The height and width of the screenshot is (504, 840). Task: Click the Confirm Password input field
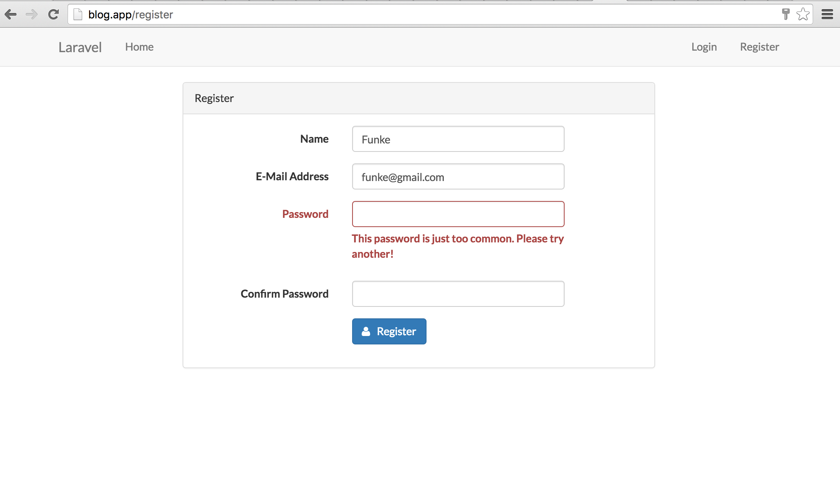pos(458,293)
